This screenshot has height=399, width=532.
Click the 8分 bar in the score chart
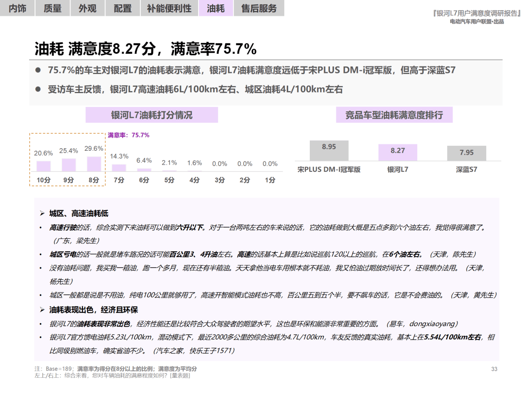94,164
